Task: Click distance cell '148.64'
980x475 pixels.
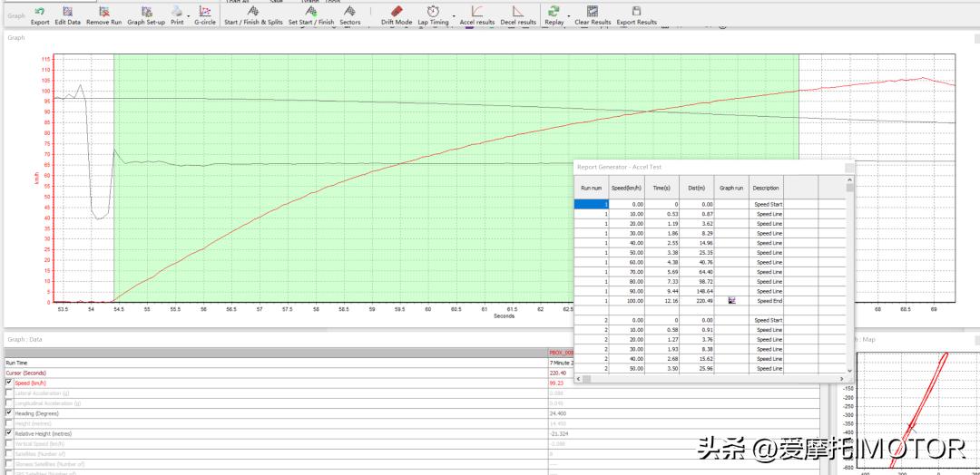Action: click(x=696, y=291)
